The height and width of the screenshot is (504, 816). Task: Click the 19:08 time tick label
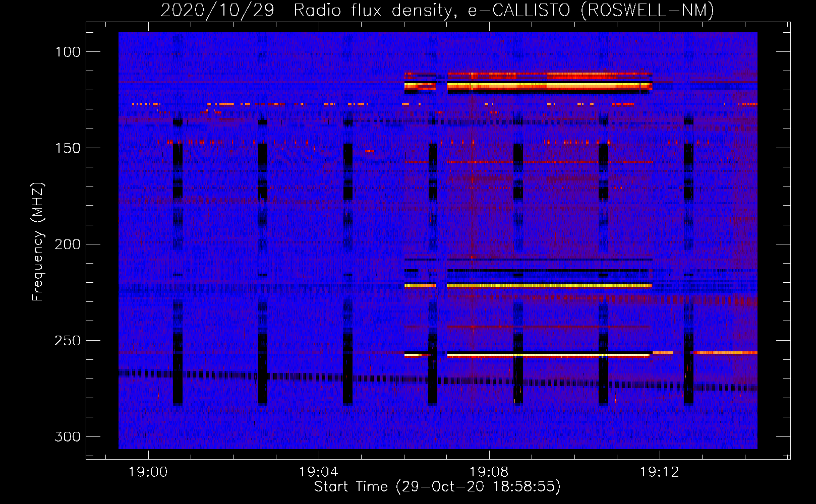click(489, 472)
